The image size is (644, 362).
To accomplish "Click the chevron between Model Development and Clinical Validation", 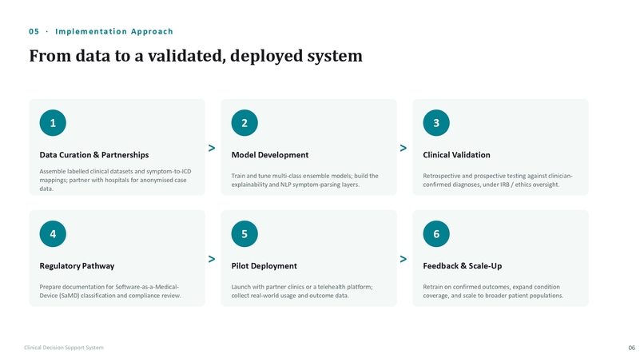I will pyautogui.click(x=403, y=148).
